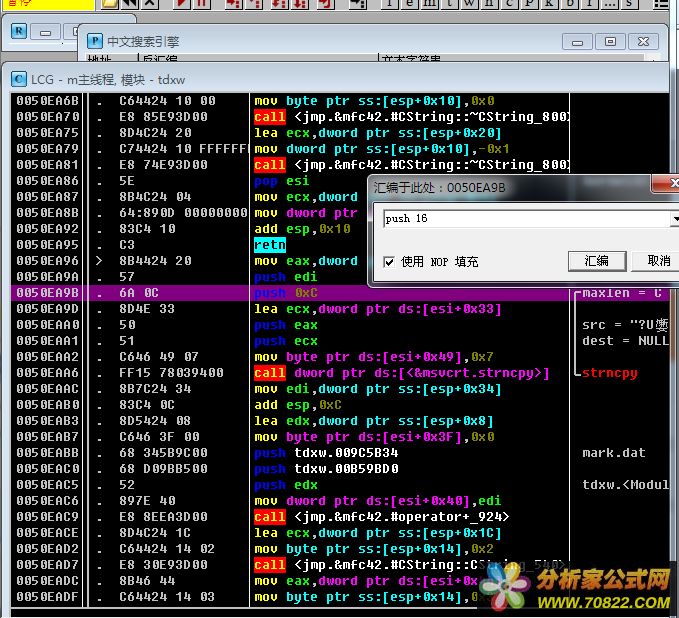The image size is (679, 618).
Task: Open the assemble command dropdown arrow
Action: click(x=674, y=219)
